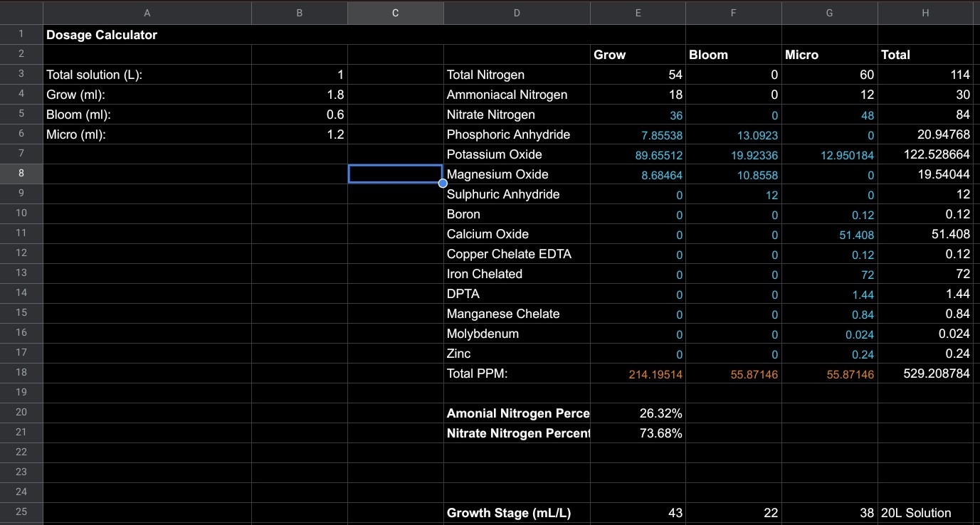Click the fill handle on the selected cell

(443, 184)
